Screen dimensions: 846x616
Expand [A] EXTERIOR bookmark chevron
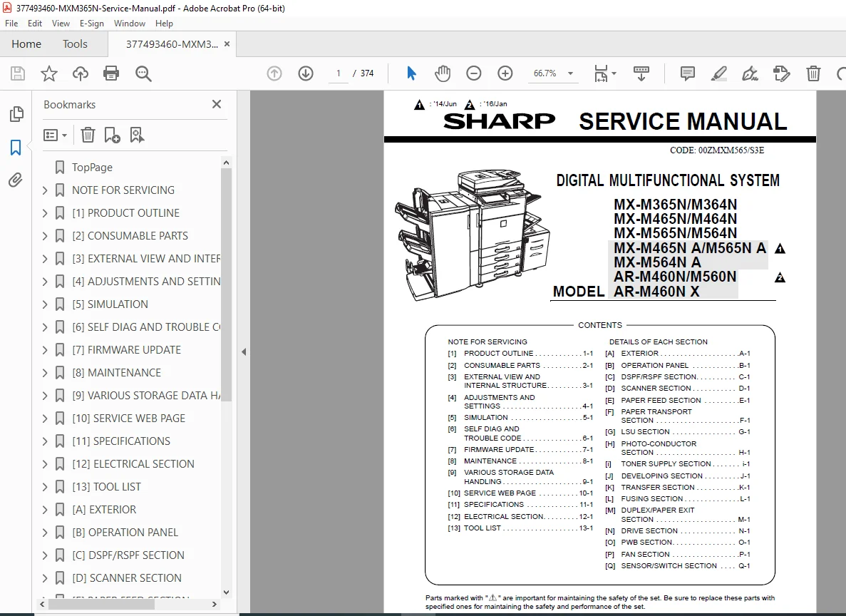pyautogui.click(x=45, y=509)
